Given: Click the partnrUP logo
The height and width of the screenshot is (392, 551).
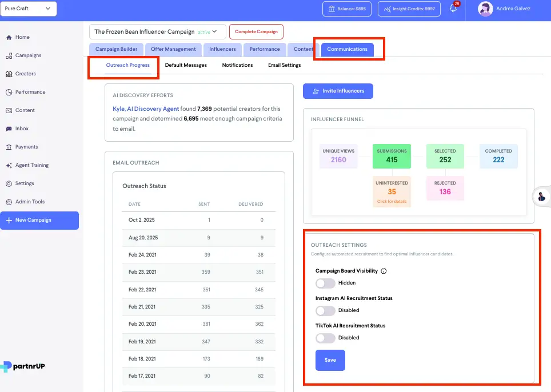Looking at the screenshot, I should pyautogui.click(x=23, y=366).
